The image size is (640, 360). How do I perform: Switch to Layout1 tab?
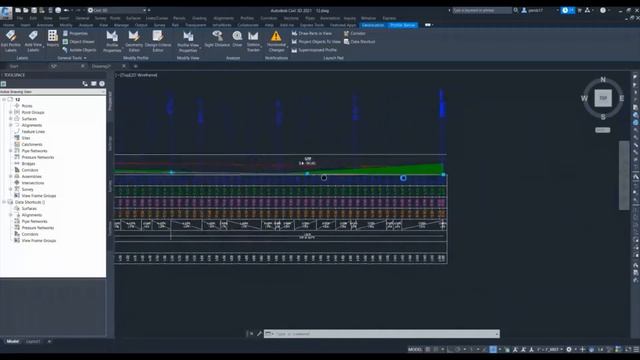(33, 341)
